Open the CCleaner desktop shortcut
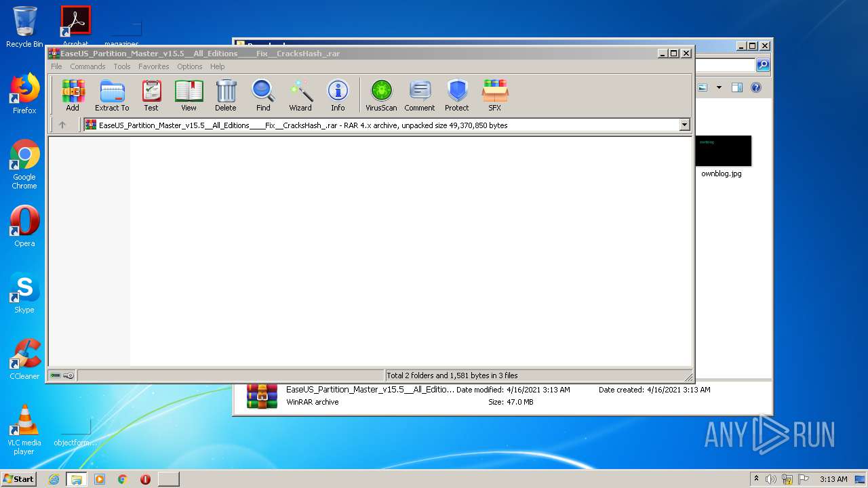Image resolution: width=868 pixels, height=488 pixels. coord(24,359)
